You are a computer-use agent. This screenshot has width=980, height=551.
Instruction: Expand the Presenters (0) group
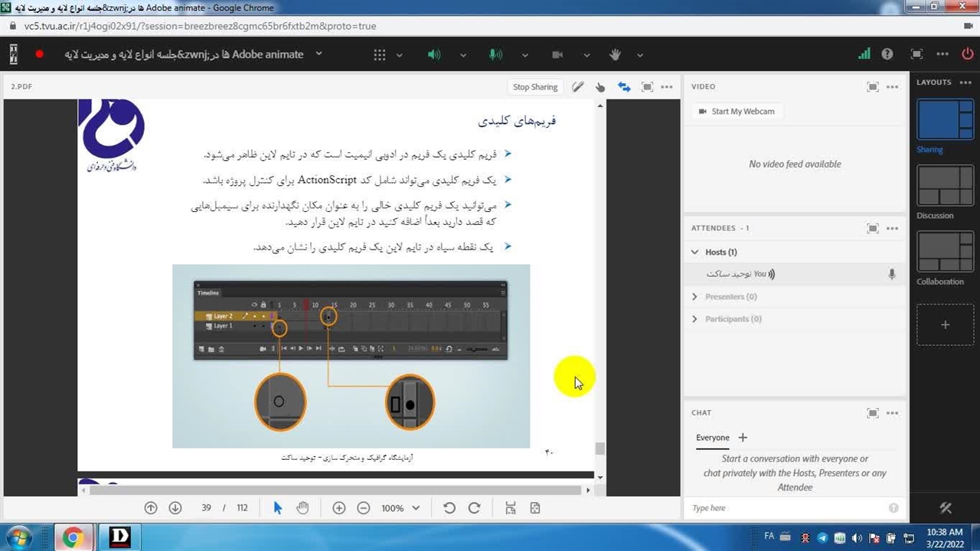(x=695, y=297)
